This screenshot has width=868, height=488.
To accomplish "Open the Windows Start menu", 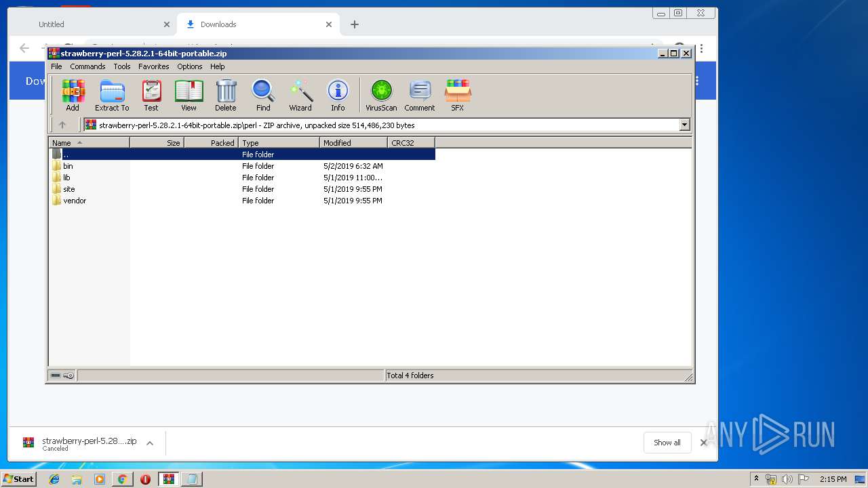I will click(19, 479).
